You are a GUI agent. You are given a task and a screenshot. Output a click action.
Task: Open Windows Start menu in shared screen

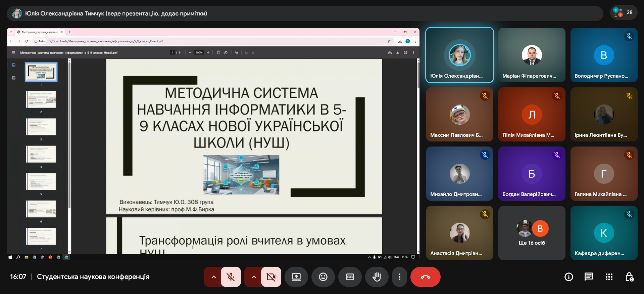pos(10,257)
